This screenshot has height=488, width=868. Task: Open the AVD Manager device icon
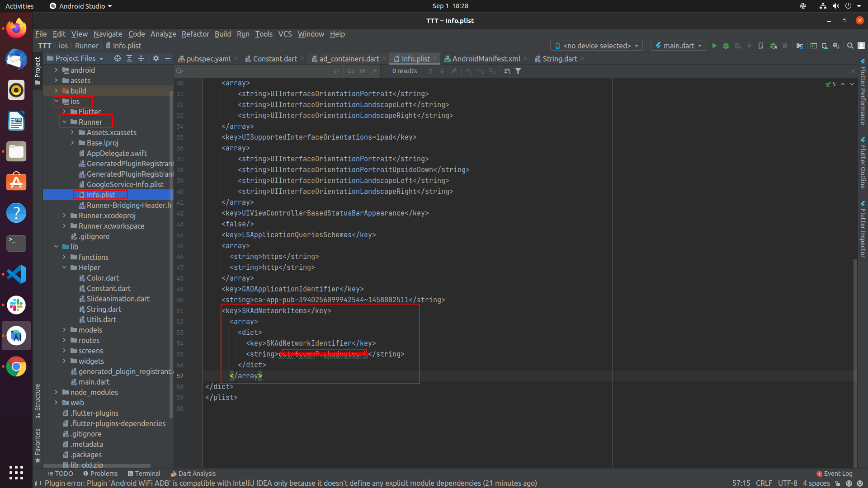point(825,46)
